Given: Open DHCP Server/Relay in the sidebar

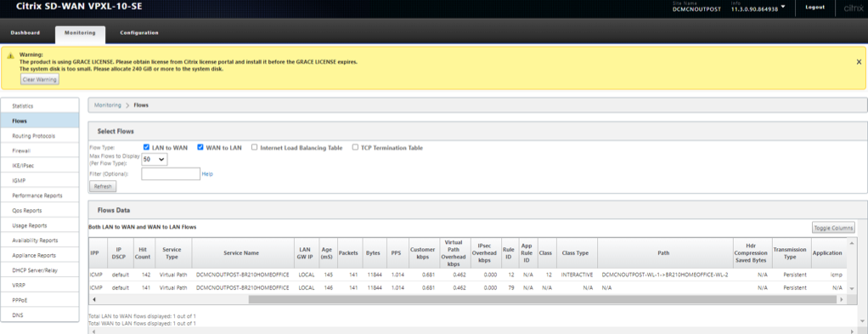Looking at the screenshot, I should [40, 269].
